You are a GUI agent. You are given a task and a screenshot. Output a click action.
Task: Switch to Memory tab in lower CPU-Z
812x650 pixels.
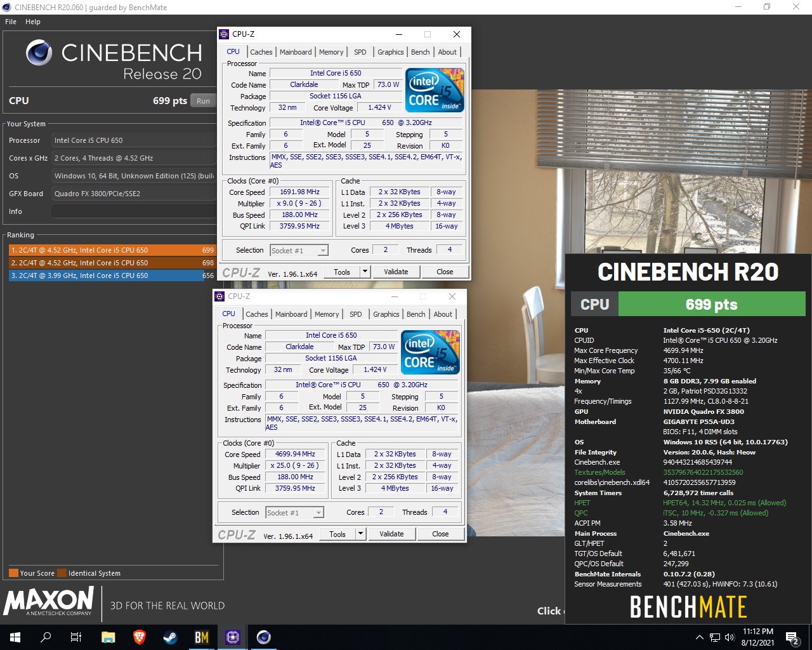click(327, 314)
